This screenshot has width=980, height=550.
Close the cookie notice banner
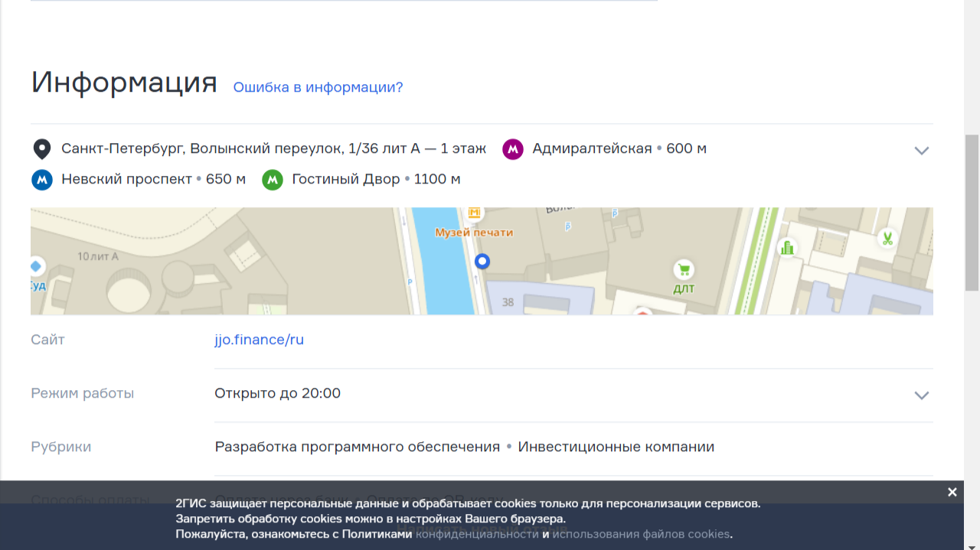(952, 492)
